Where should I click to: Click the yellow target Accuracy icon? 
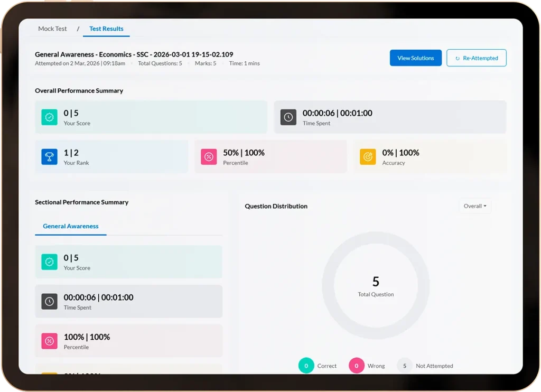point(368,157)
